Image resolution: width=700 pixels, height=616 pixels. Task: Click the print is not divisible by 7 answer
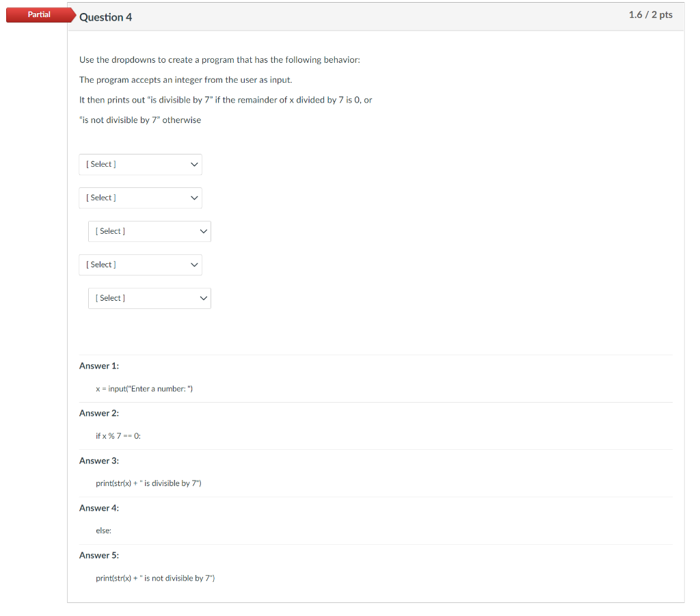(x=155, y=578)
